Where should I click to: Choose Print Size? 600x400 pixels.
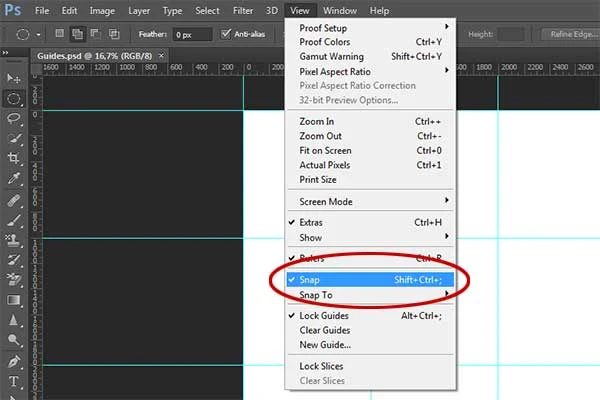click(370, 180)
